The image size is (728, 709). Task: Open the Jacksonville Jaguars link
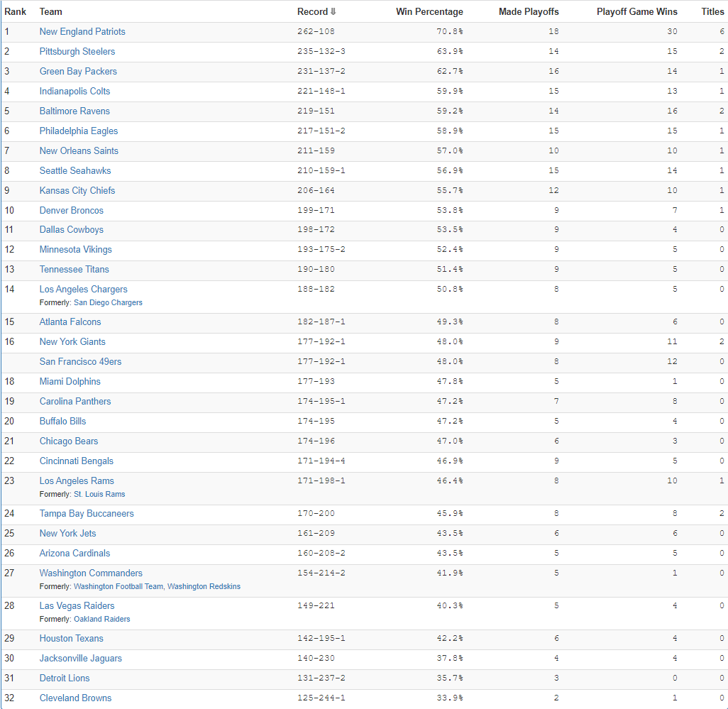(x=81, y=659)
